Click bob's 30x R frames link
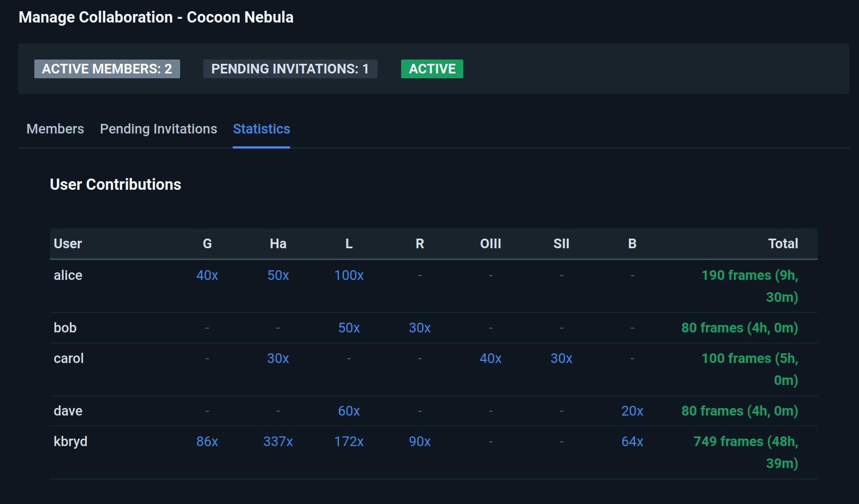Screen dimensions: 859x504 [x=419, y=328]
